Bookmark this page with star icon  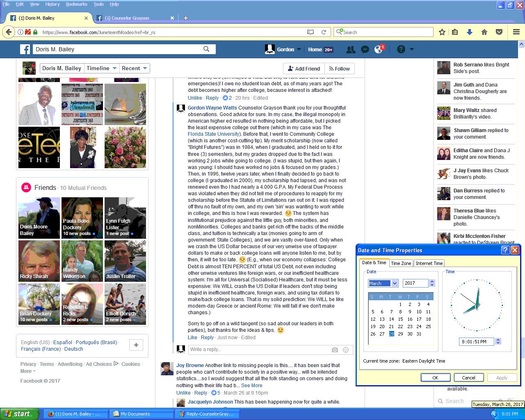pyautogui.click(x=442, y=32)
